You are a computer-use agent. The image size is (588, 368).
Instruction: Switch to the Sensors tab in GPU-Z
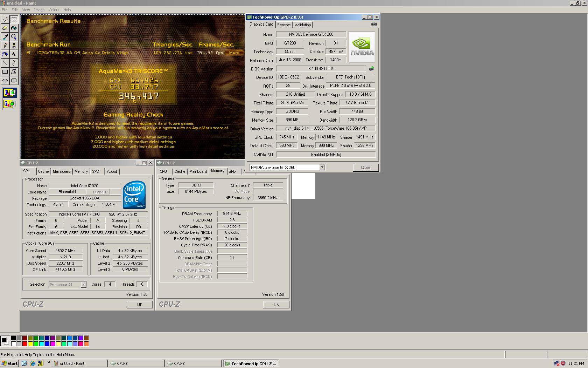[284, 25]
